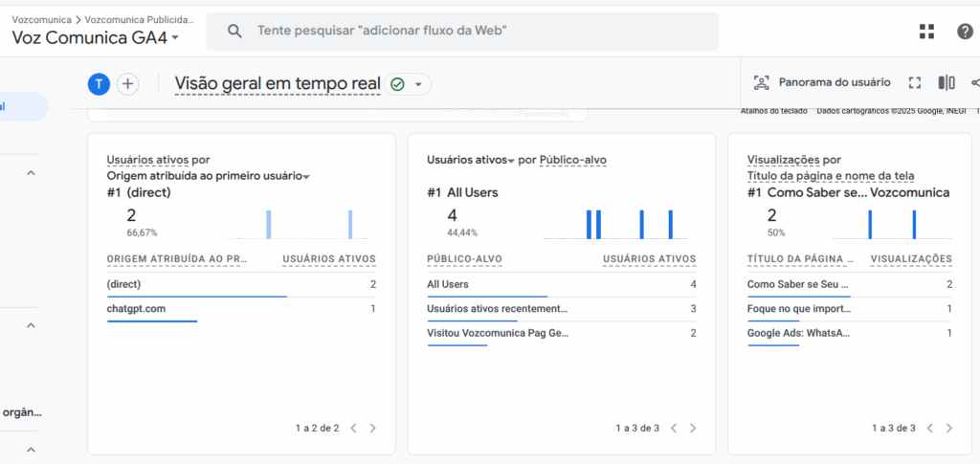This screenshot has height=464, width=980.
Task: Select Usuários ativos recentement... row
Action: point(561,309)
